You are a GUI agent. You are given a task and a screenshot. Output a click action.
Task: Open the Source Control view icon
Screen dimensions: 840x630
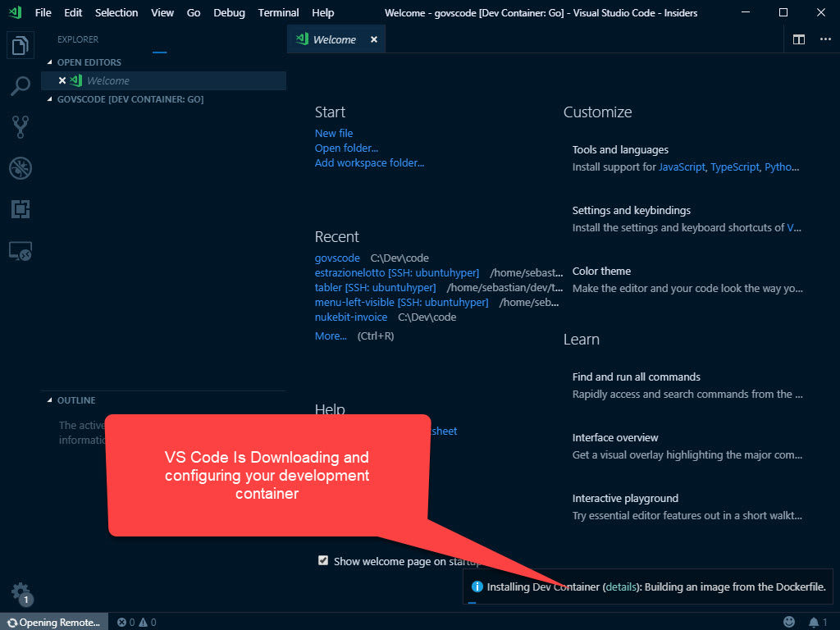(20, 127)
